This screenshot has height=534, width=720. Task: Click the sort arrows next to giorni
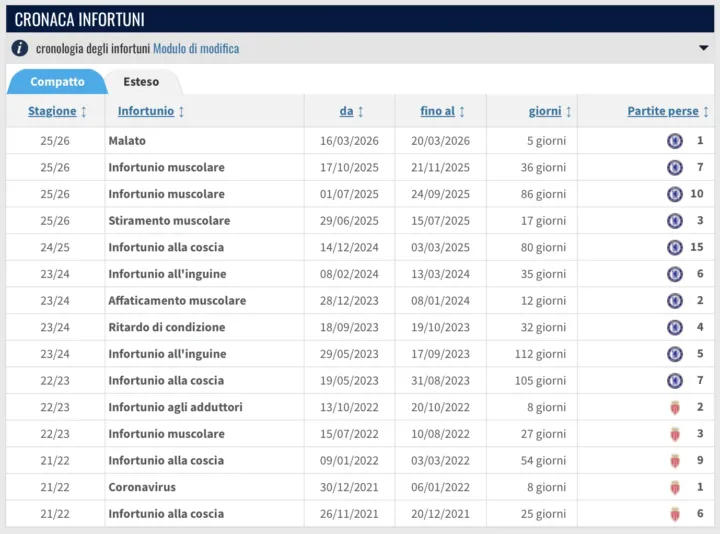[x=568, y=112]
